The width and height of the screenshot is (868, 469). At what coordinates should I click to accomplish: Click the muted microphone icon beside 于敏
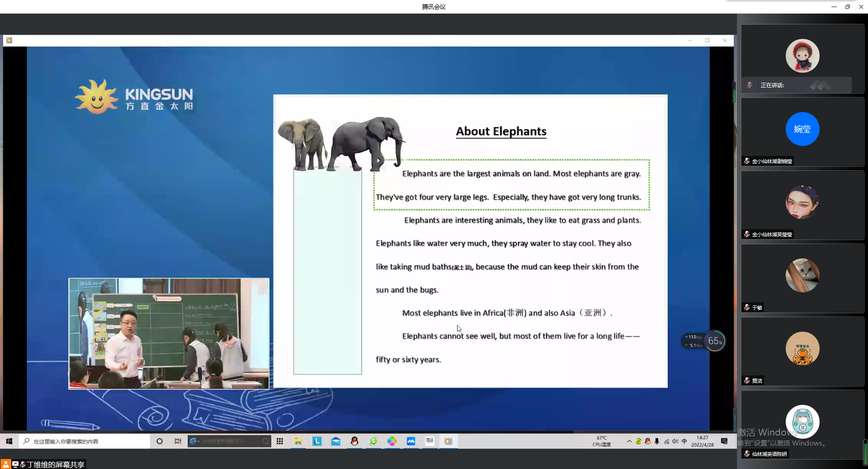coord(747,307)
